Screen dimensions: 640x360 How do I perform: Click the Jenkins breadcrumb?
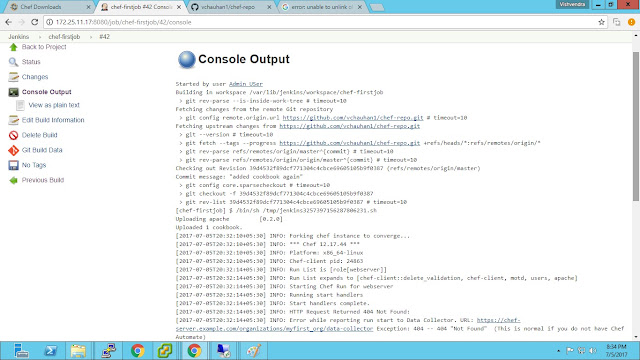[19, 37]
